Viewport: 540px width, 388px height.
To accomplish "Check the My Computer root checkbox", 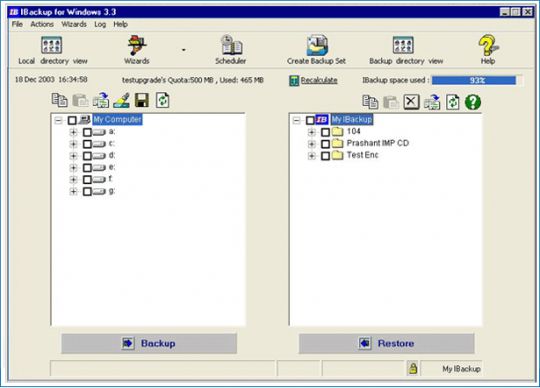I will pyautogui.click(x=72, y=120).
